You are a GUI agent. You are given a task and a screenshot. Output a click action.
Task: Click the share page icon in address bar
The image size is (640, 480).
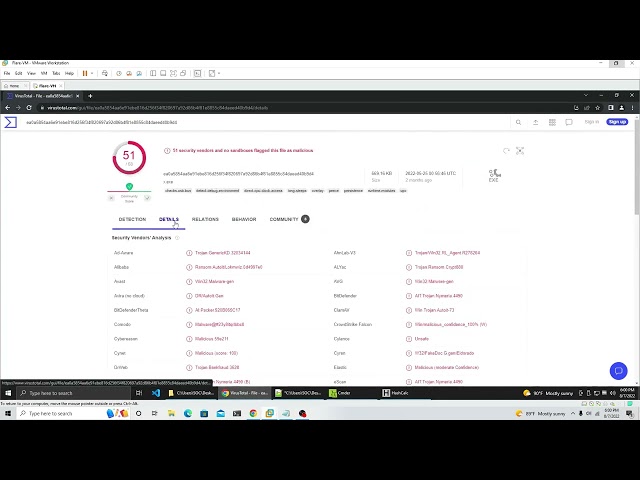point(587,108)
